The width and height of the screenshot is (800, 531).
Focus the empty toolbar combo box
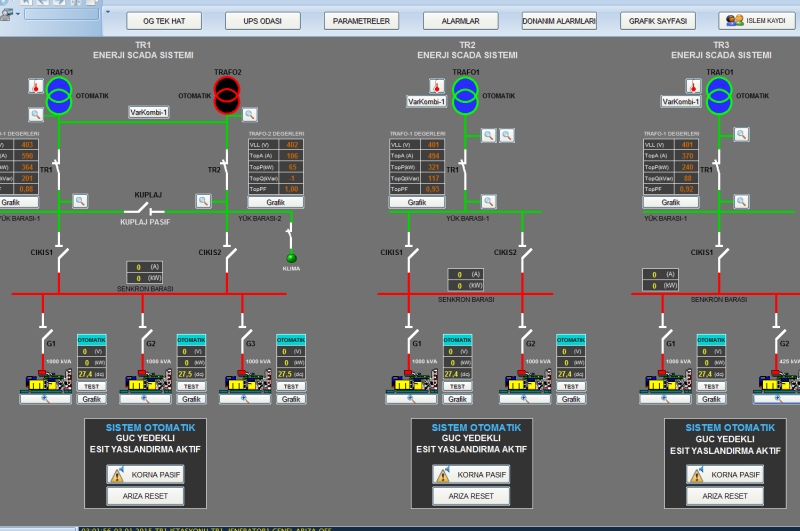(61, 14)
